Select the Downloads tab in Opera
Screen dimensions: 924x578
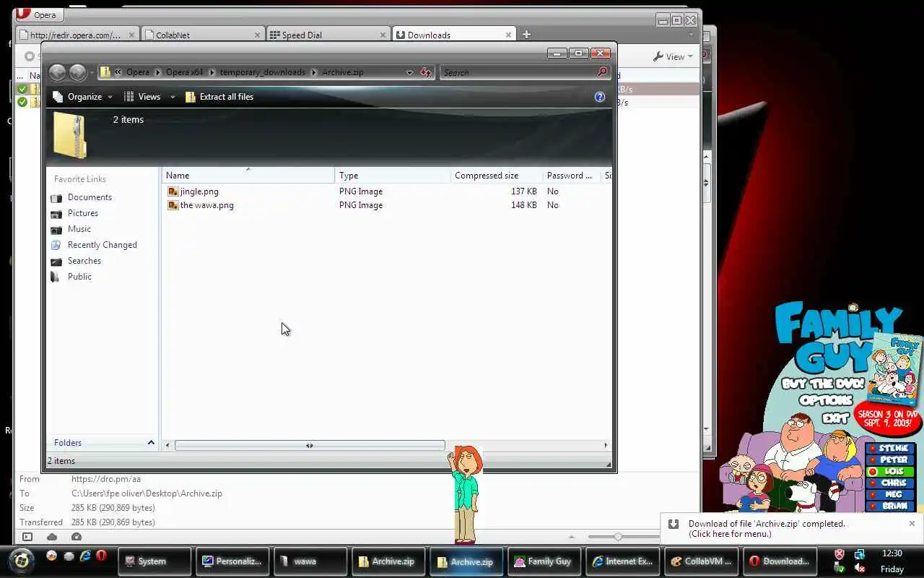point(453,35)
